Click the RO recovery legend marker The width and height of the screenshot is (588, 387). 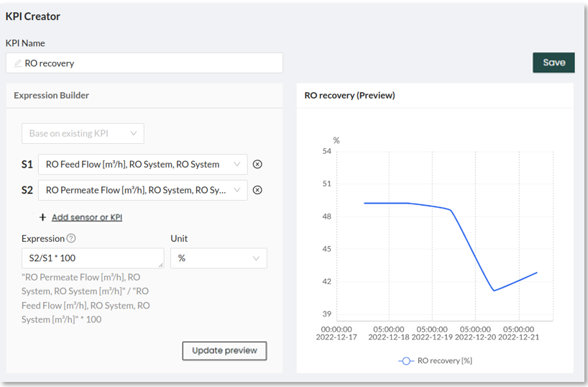pyautogui.click(x=405, y=360)
